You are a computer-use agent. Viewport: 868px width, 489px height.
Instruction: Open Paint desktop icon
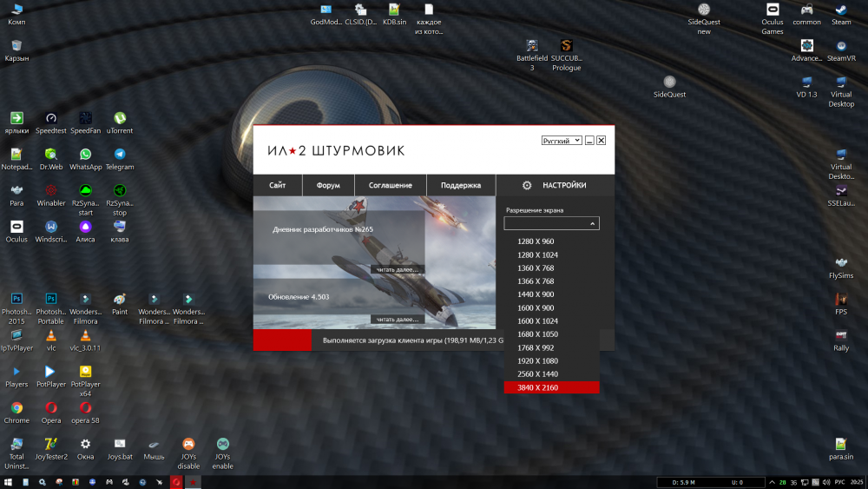point(120,304)
